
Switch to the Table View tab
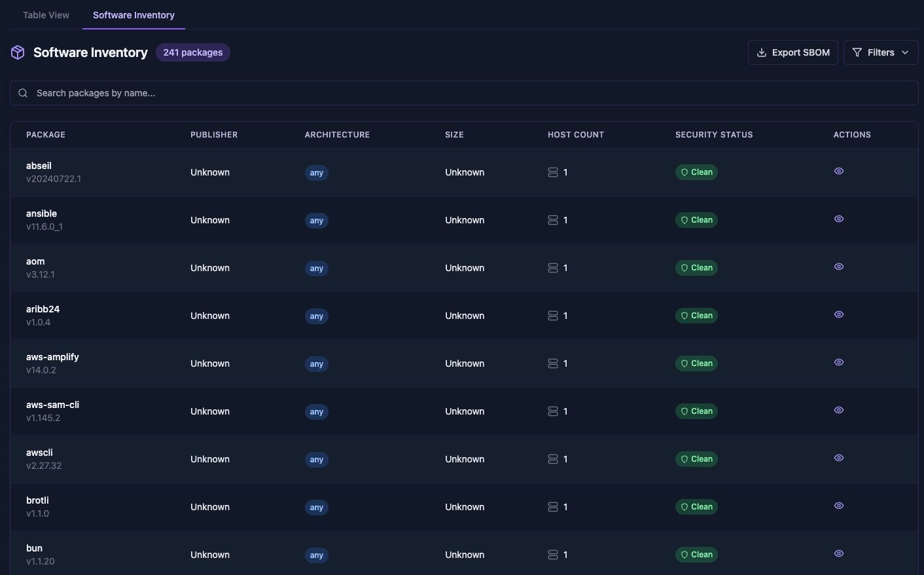coord(46,15)
